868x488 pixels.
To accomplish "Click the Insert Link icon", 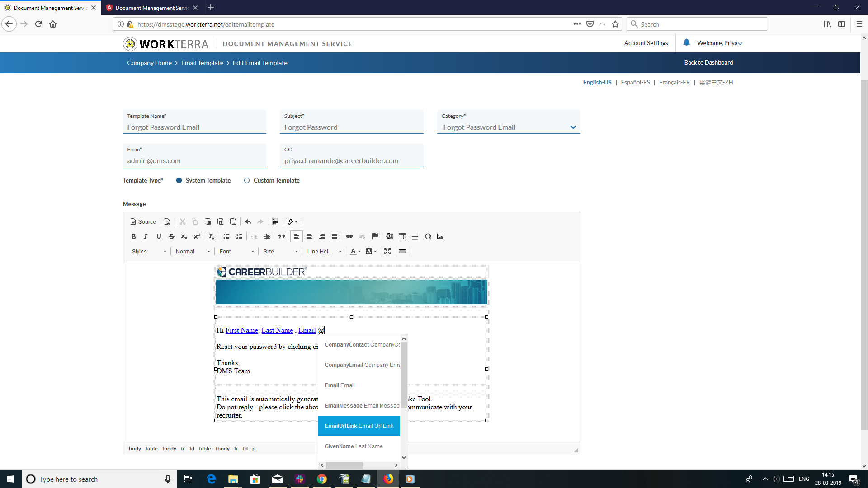I will pos(349,236).
